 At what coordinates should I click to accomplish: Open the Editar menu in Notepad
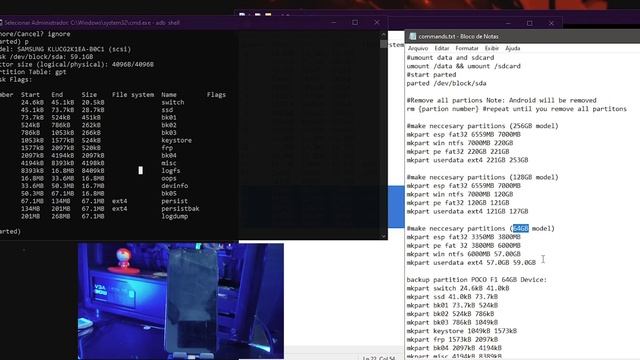pyautogui.click(x=442, y=48)
